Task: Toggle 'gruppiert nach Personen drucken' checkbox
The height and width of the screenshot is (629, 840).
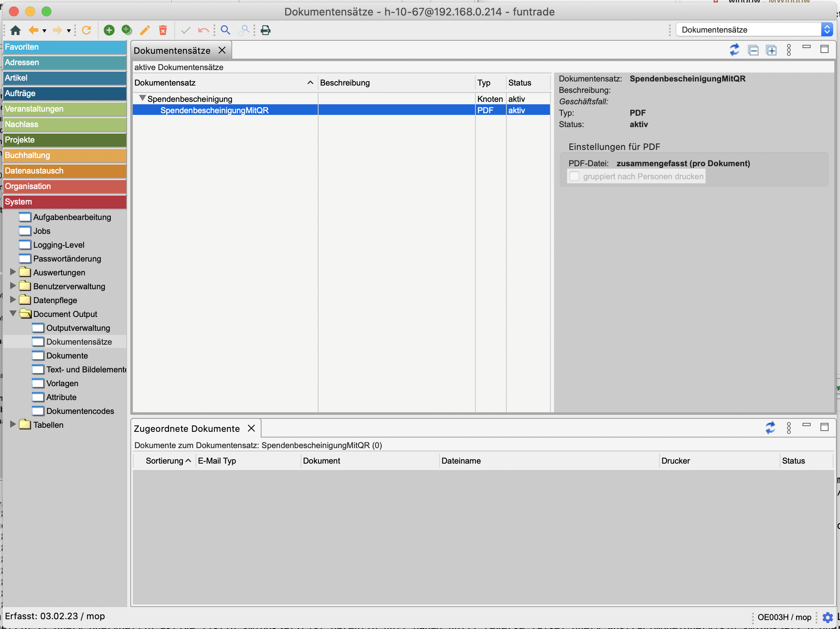Action: click(574, 176)
